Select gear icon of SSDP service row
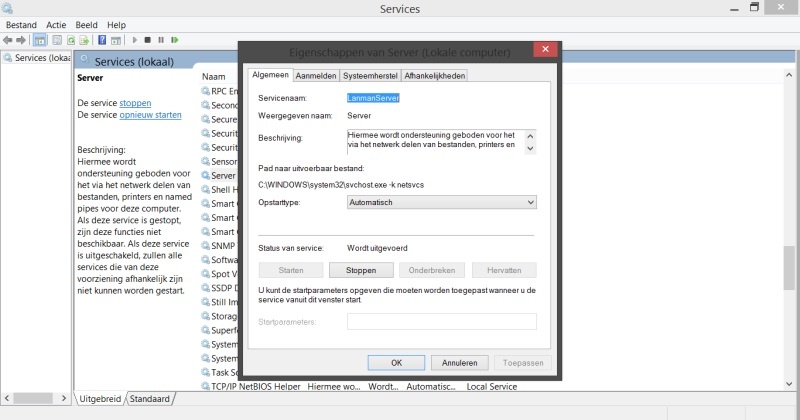 tap(206, 288)
